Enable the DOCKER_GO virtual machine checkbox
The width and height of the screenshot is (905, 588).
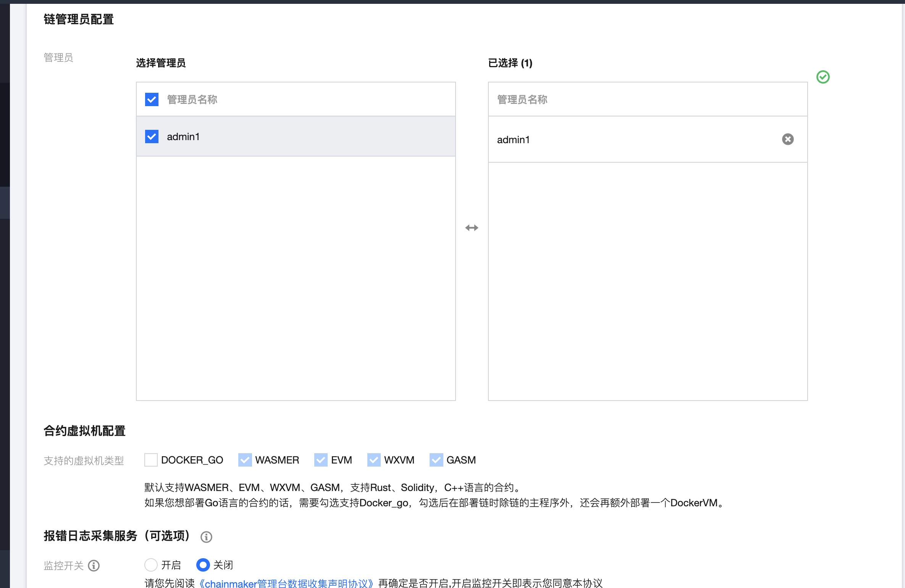pyautogui.click(x=151, y=460)
